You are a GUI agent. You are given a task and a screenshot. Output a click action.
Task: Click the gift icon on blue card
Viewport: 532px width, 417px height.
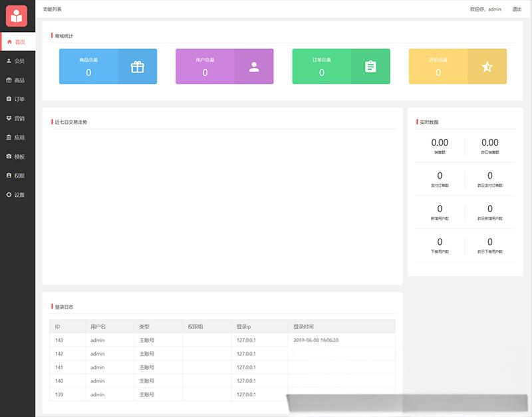(138, 67)
